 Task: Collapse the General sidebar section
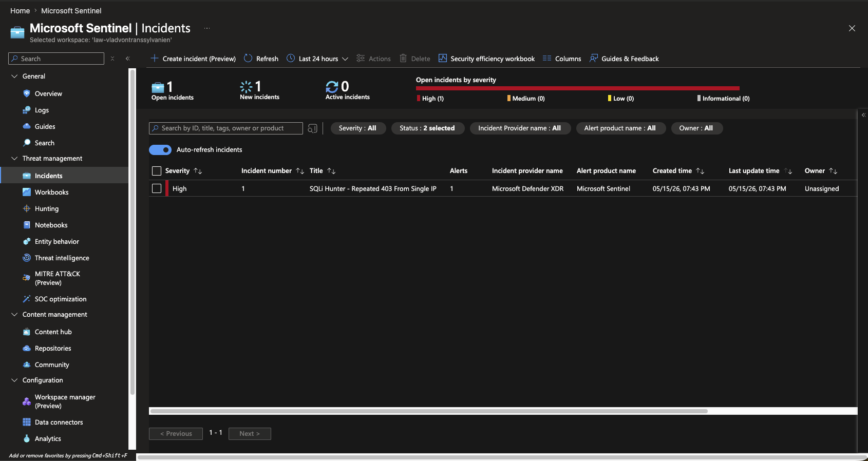coord(14,76)
